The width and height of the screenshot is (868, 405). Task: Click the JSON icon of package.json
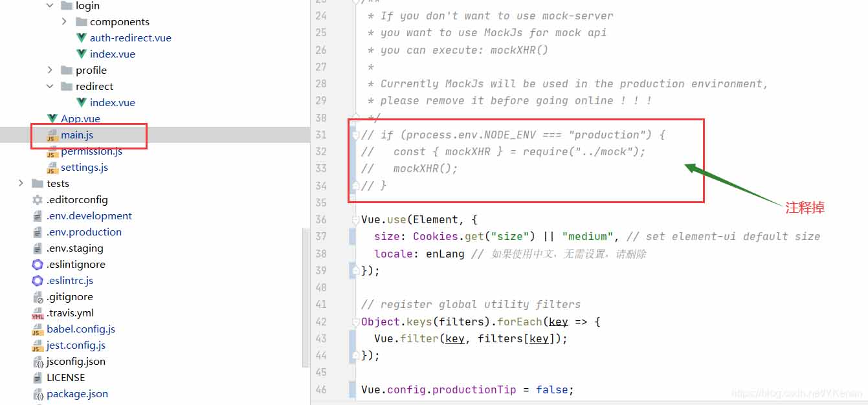[38, 394]
